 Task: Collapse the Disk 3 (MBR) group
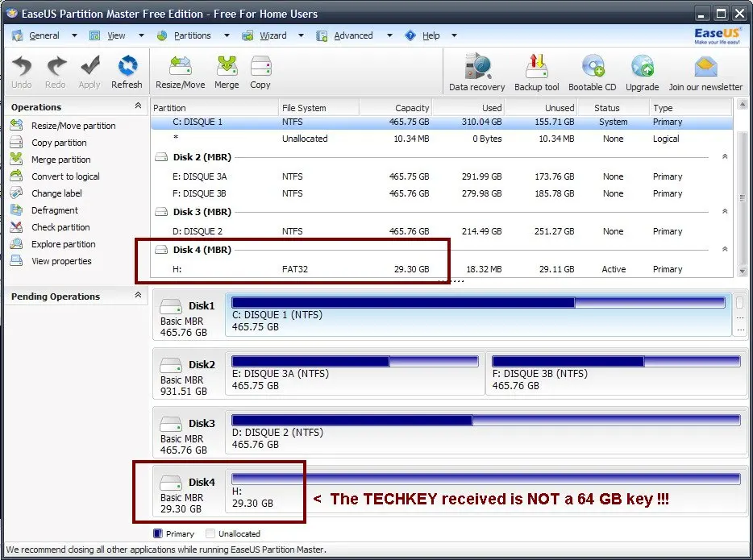[x=725, y=212]
